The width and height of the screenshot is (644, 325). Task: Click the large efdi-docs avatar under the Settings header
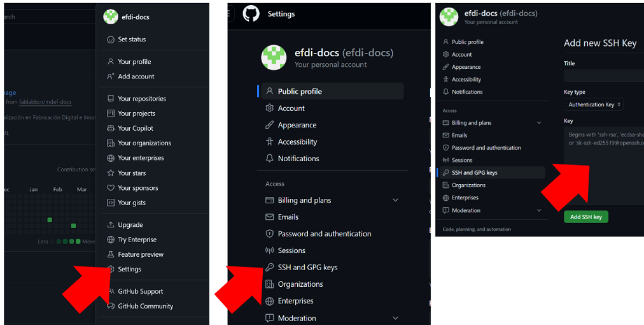274,57
